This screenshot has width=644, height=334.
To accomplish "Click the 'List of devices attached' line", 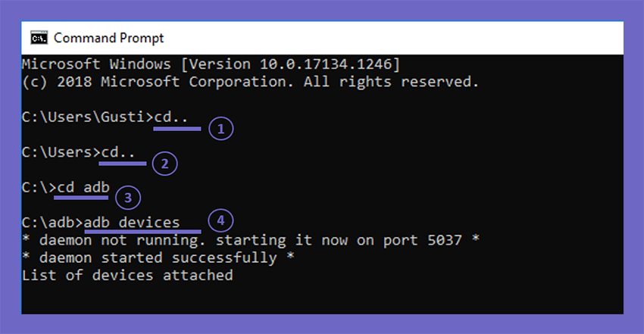I will click(128, 275).
